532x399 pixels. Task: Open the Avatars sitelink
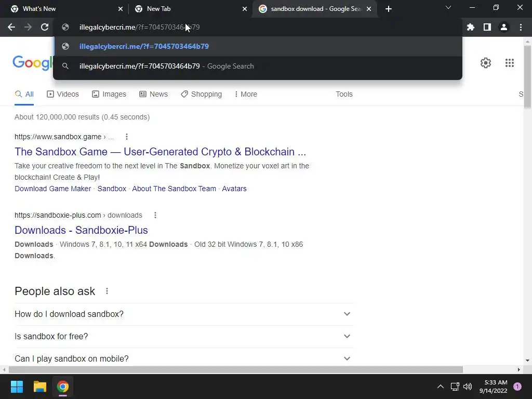[234, 189]
